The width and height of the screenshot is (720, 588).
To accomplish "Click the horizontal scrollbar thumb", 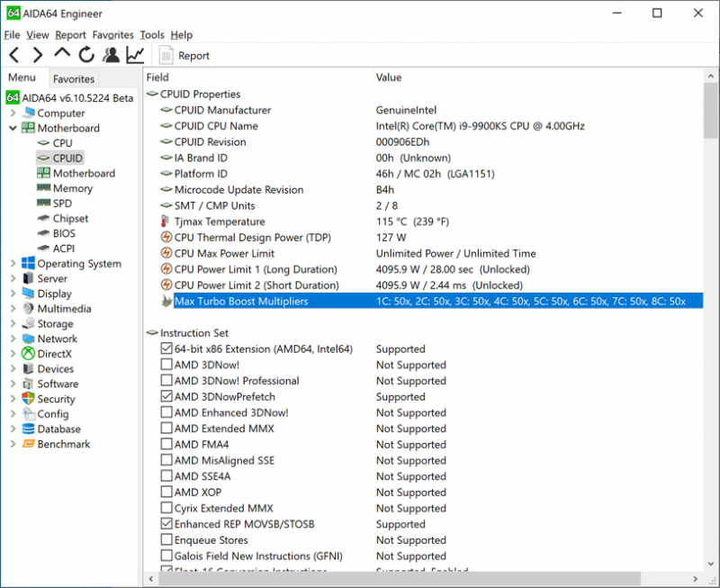I will pyautogui.click(x=399, y=578).
